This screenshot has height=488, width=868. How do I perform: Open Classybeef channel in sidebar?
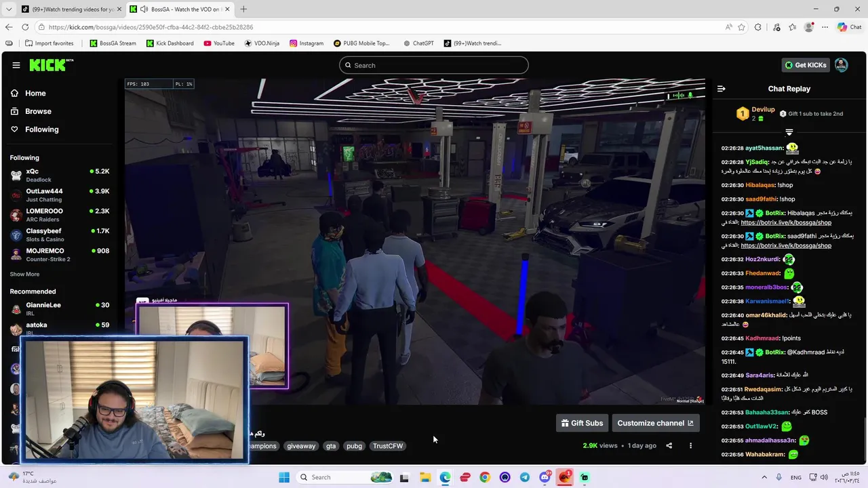tap(60, 235)
